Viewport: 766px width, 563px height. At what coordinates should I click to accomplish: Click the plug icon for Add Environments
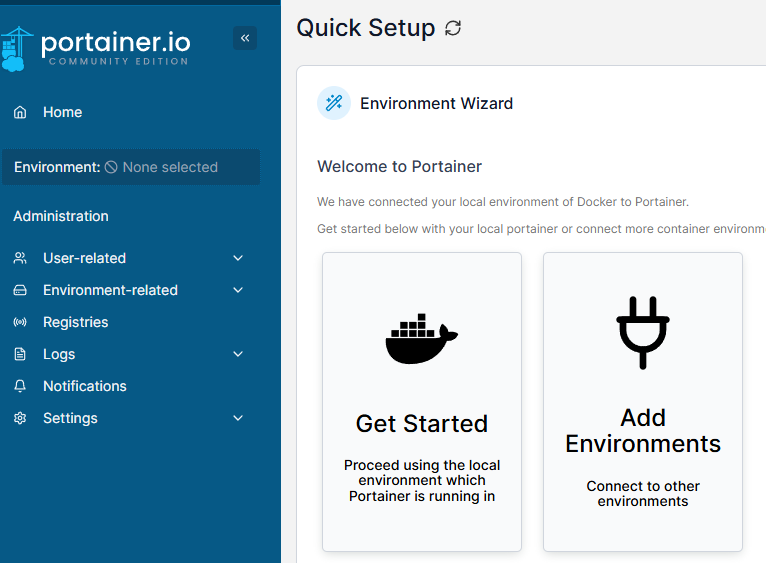[643, 332]
